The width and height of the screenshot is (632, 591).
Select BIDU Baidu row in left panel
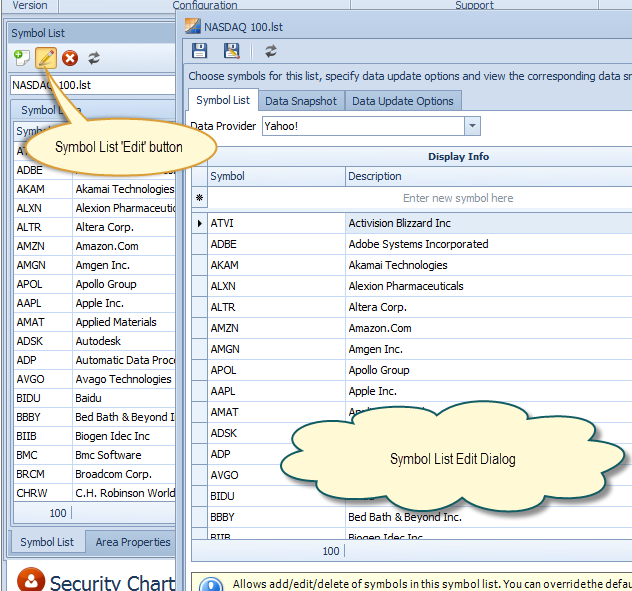[x=95, y=398]
